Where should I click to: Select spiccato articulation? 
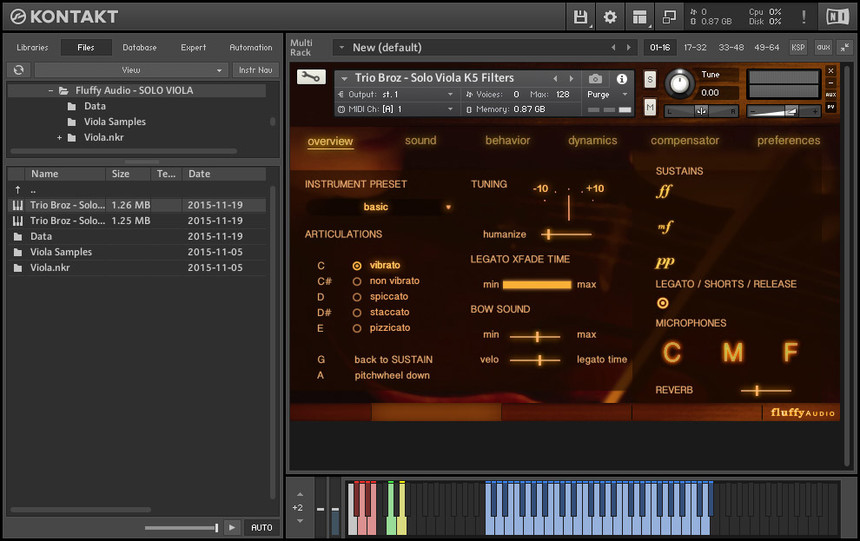357,297
